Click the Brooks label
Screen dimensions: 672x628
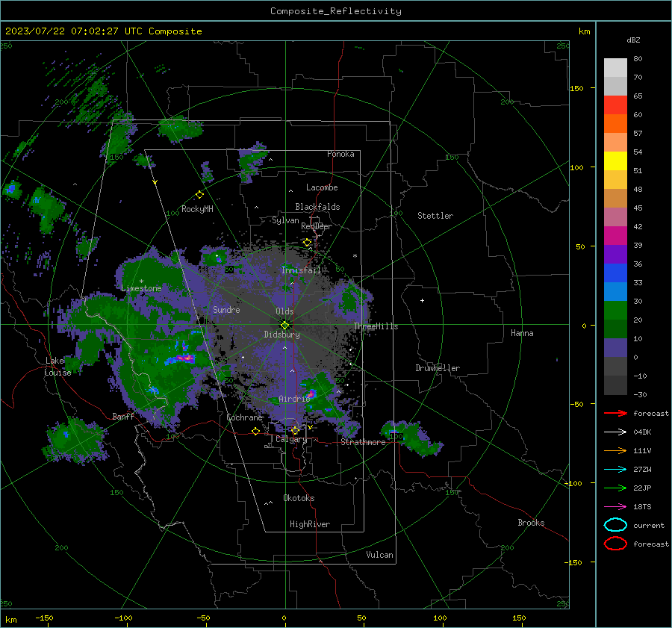pos(531,523)
